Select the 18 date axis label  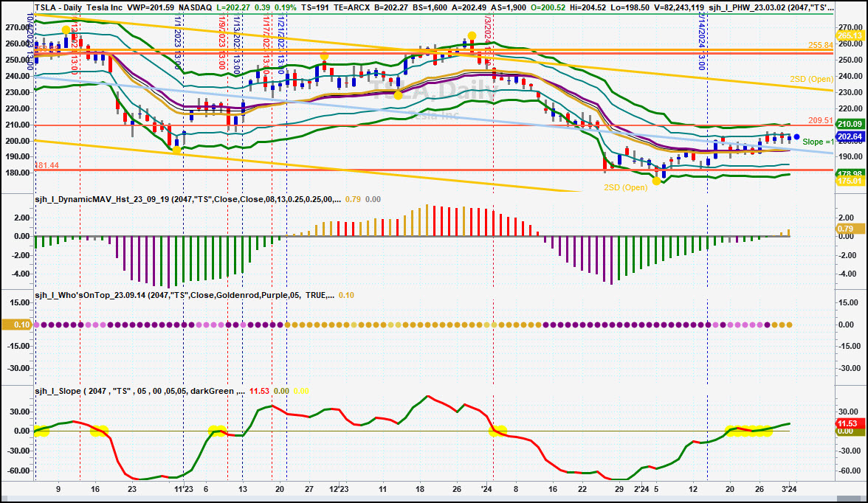pyautogui.click(x=419, y=489)
